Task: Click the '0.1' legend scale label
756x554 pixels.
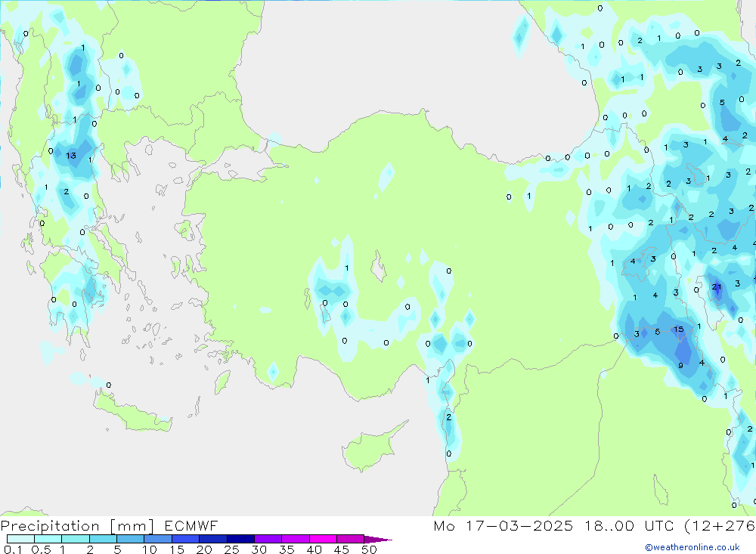Action: pos(13,549)
